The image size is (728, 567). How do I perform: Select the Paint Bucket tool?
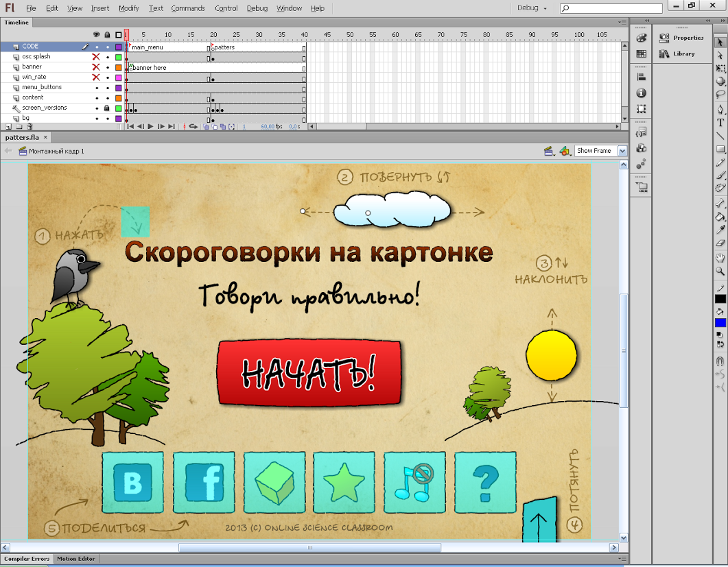(x=720, y=216)
